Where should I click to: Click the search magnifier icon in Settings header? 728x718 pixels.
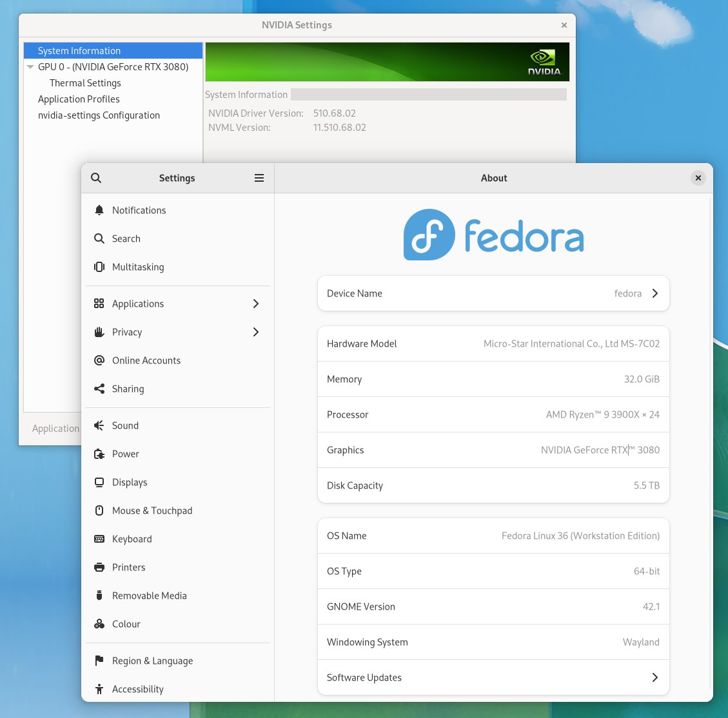coord(96,178)
